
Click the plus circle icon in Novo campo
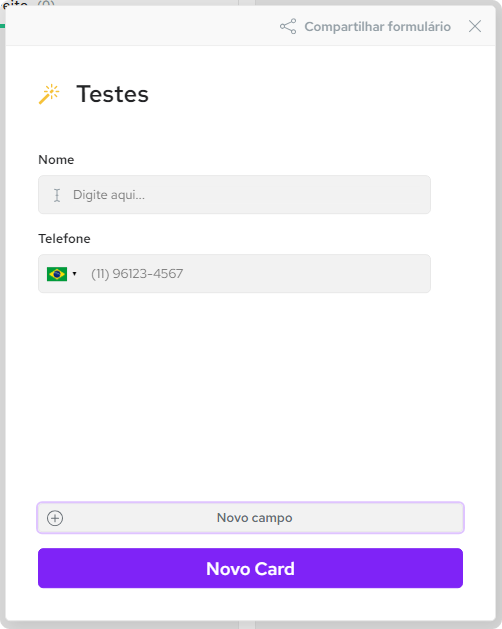pyautogui.click(x=55, y=518)
